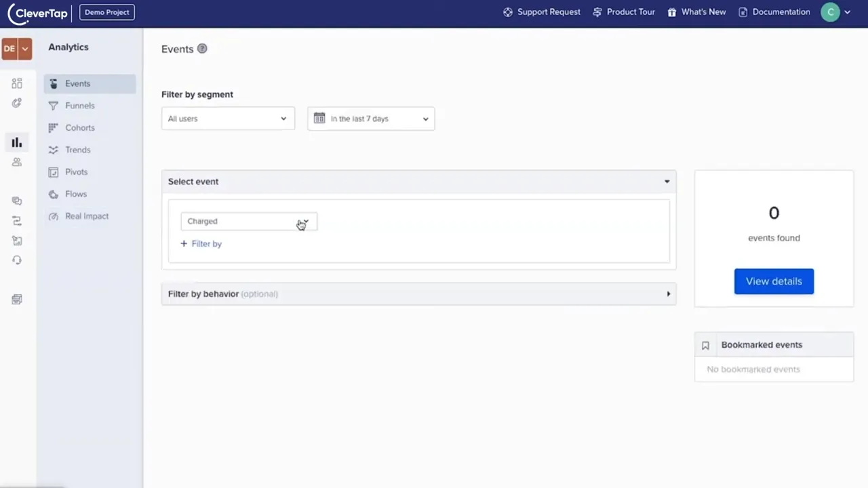Open the Analytics bar chart icon

point(16,142)
